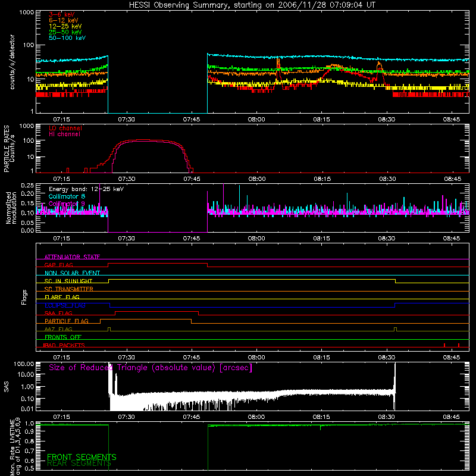Select the red 3-6 keV legend entry
Image resolution: width=476 pixels, height=476 pixels.
(62, 14)
